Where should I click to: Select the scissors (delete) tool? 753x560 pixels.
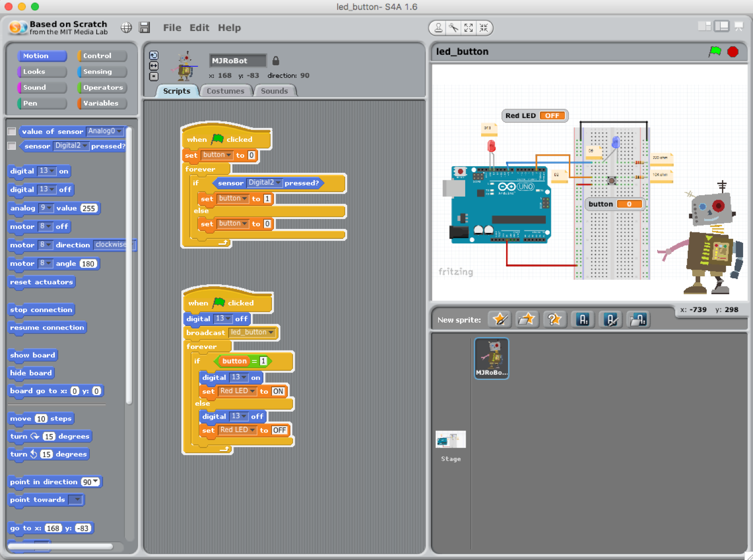click(x=453, y=28)
